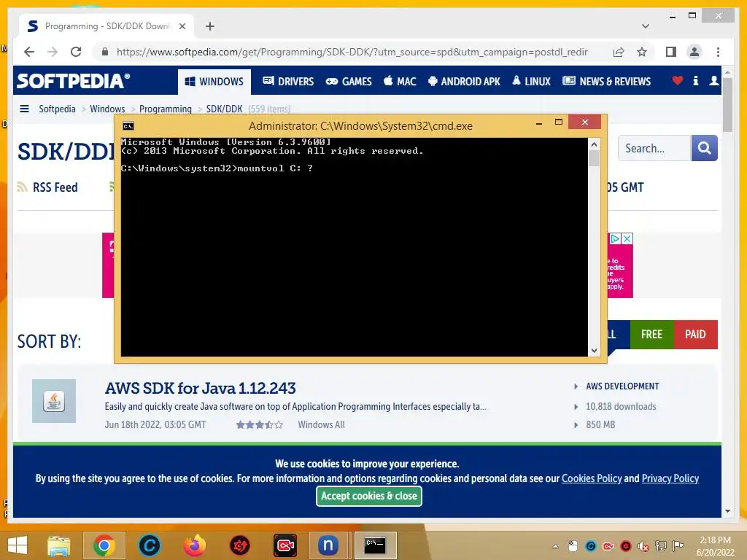Select the WINDOWS section tab

[x=214, y=82]
